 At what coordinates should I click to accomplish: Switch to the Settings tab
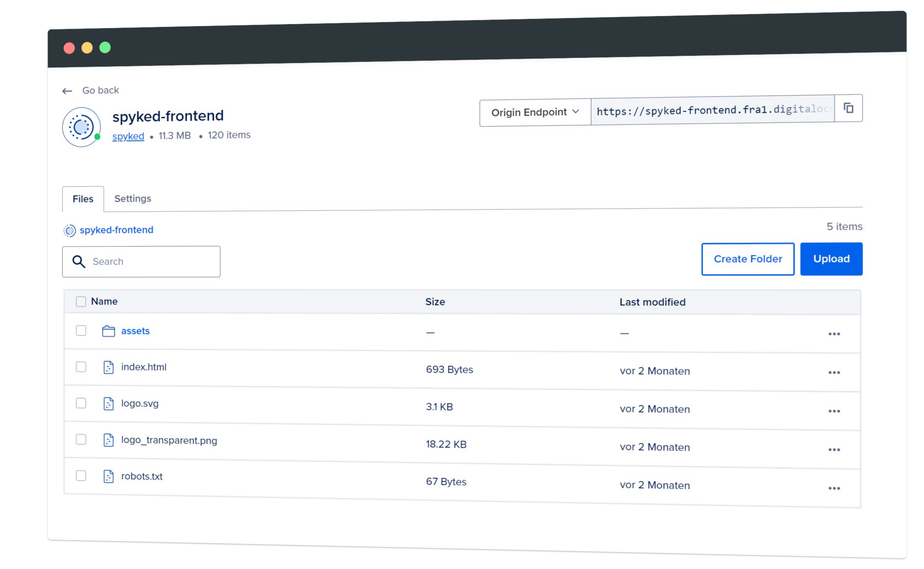pos(132,199)
